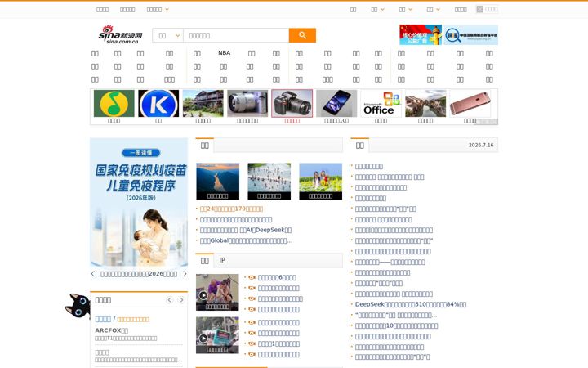Expand the search category dropdown

pos(167,35)
